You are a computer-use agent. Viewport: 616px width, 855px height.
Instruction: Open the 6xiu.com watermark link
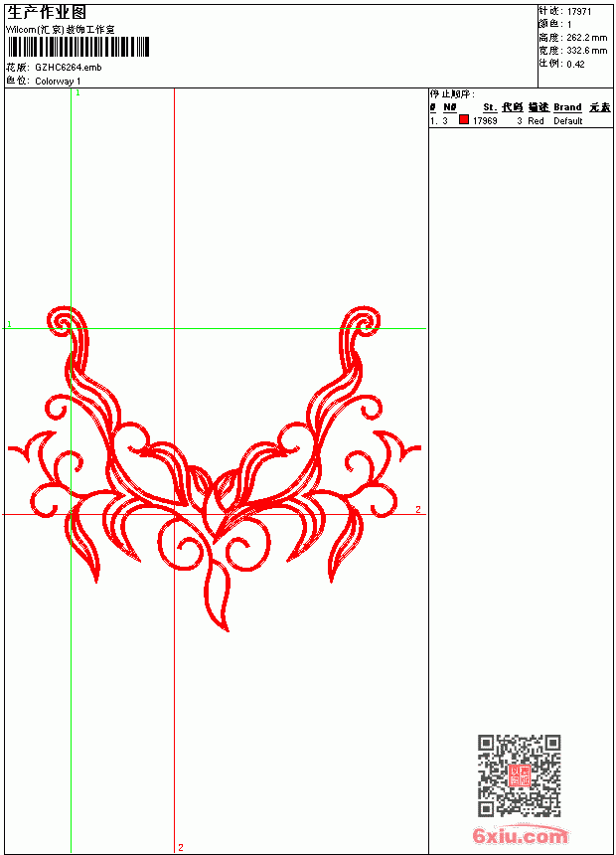pos(520,834)
